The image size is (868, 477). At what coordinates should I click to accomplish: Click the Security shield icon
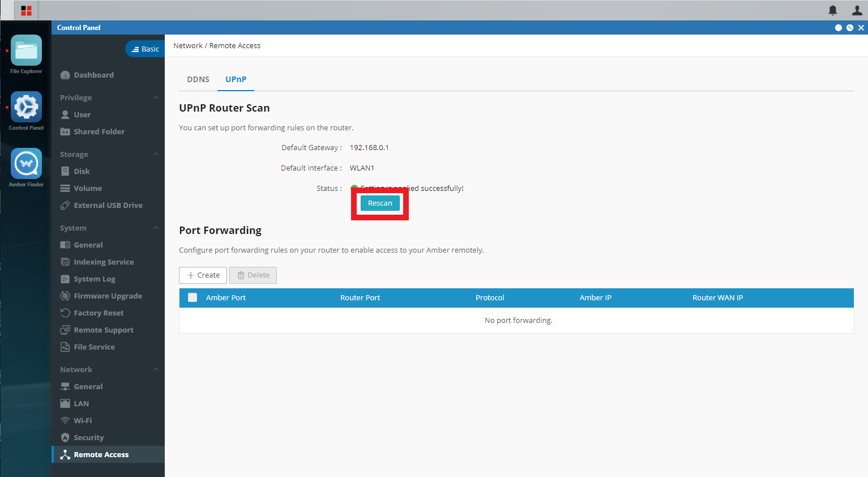tap(65, 437)
